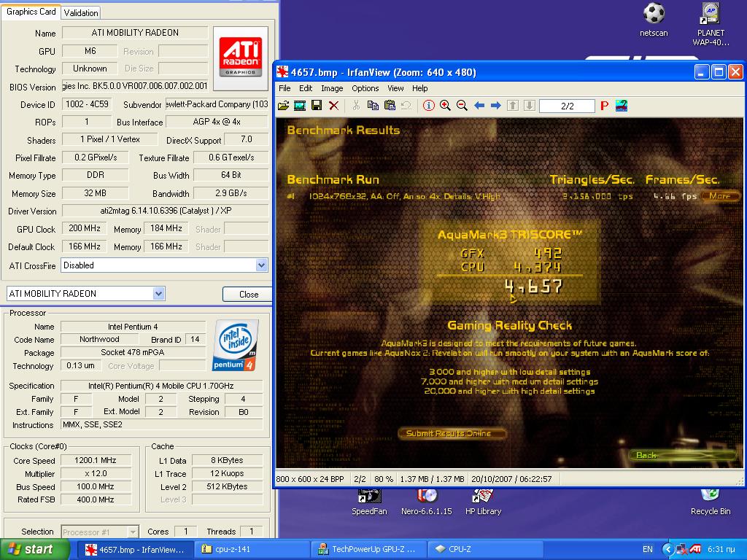Click the Core Speed 1200.1 MHz value
Image resolution: width=747 pixels, height=560 pixels.
[96, 461]
